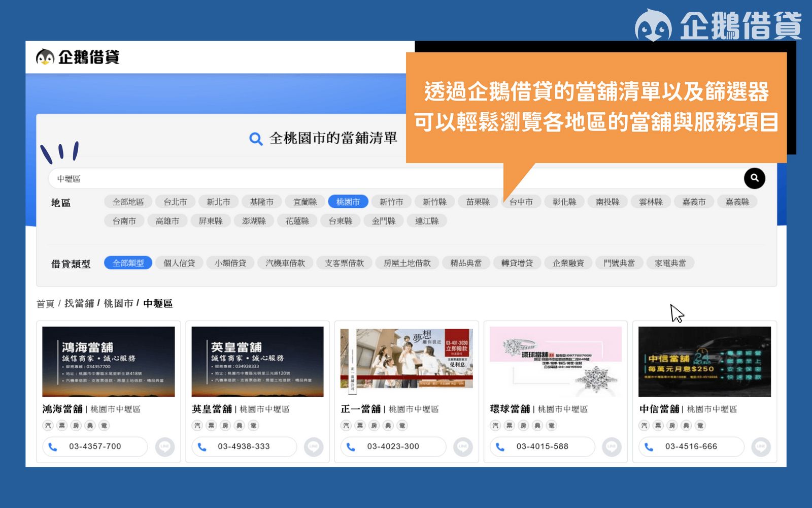Screen dimensions: 812x508
Task: Filter by 家電典當 loan type
Action: tap(670, 263)
